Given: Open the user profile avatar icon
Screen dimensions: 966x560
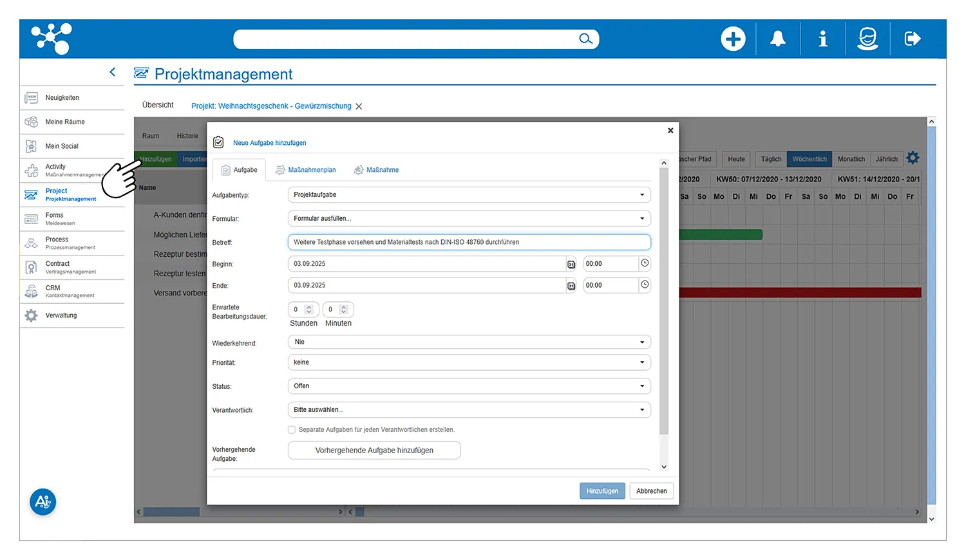Looking at the screenshot, I should pyautogui.click(x=867, y=39).
